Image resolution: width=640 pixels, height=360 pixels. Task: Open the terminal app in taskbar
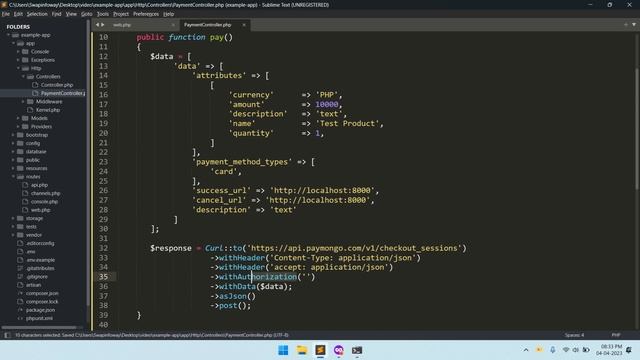[x=357, y=350]
